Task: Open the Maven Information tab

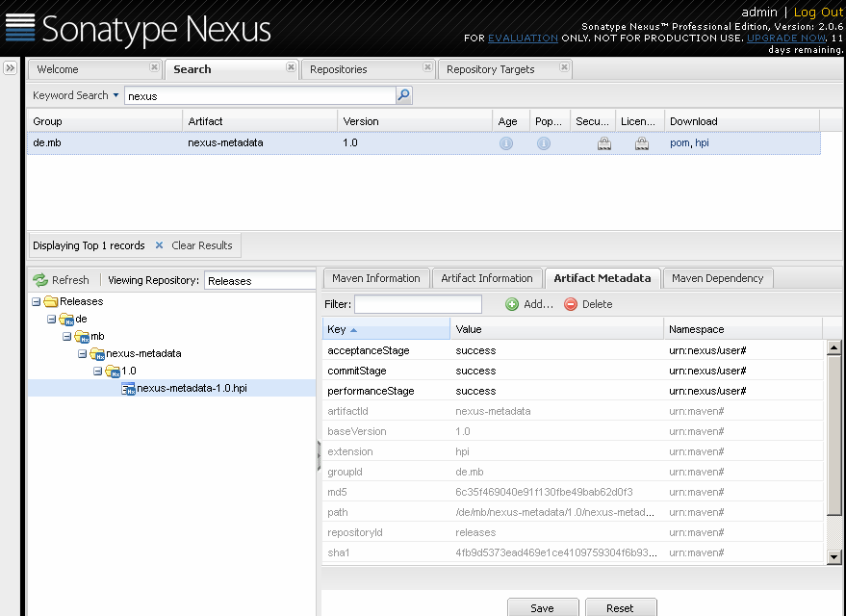Action: tap(376, 278)
